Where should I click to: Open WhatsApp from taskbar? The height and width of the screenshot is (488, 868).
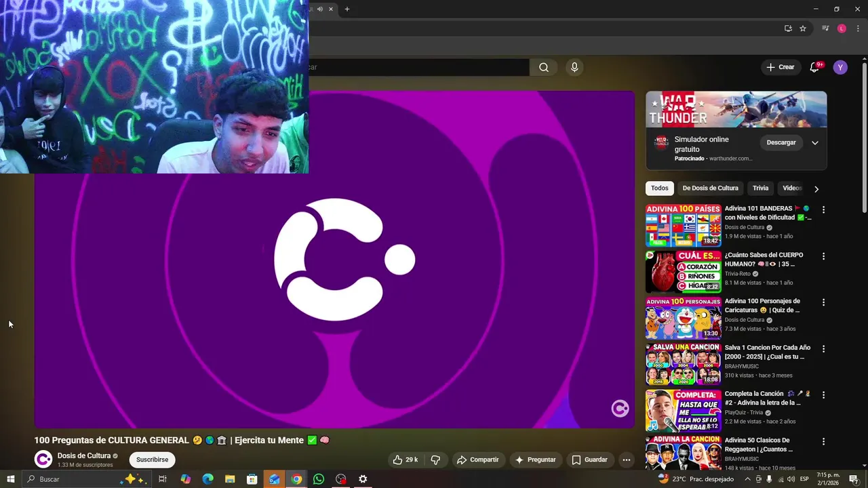(x=319, y=479)
